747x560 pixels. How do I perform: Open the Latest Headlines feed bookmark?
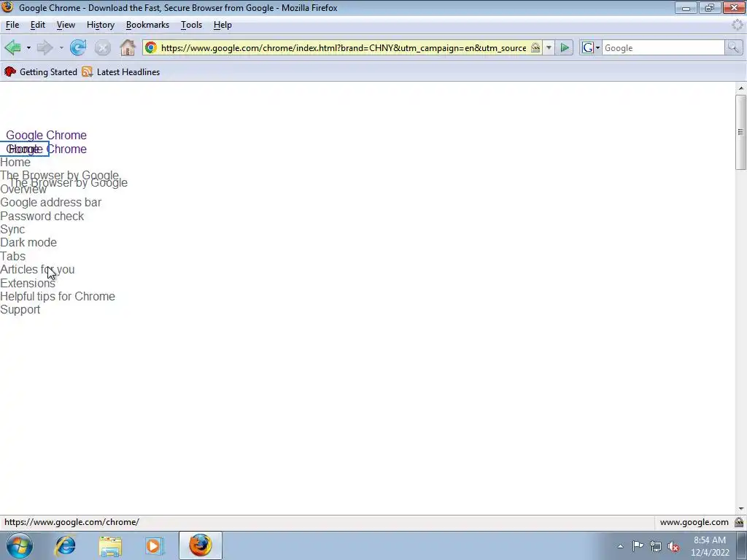[x=121, y=72]
